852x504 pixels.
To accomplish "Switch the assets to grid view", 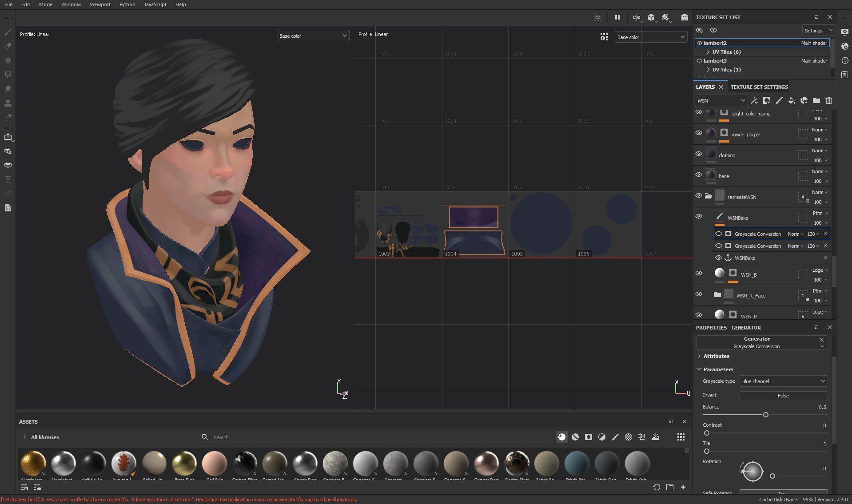I will point(681,437).
